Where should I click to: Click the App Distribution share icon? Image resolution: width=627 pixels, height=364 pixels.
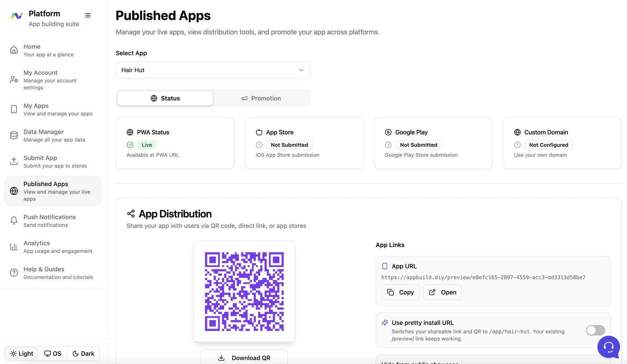(x=131, y=214)
